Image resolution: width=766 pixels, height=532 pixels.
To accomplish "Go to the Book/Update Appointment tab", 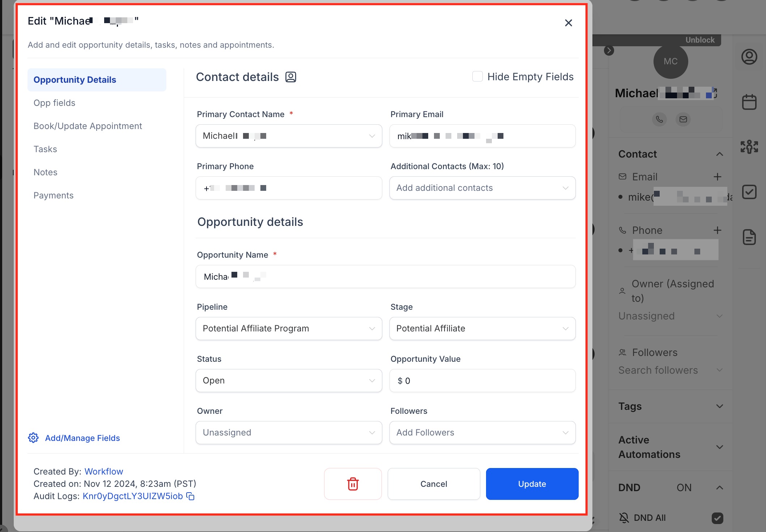I will point(88,126).
